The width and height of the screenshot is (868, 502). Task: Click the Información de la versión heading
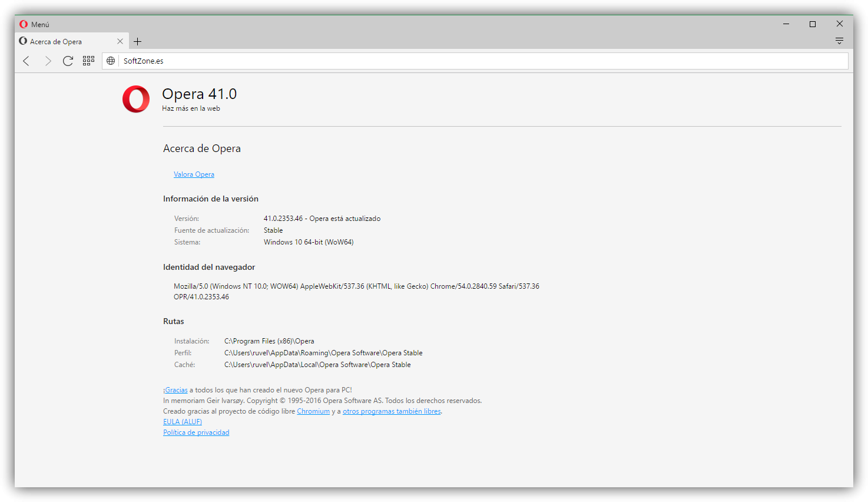[211, 199]
